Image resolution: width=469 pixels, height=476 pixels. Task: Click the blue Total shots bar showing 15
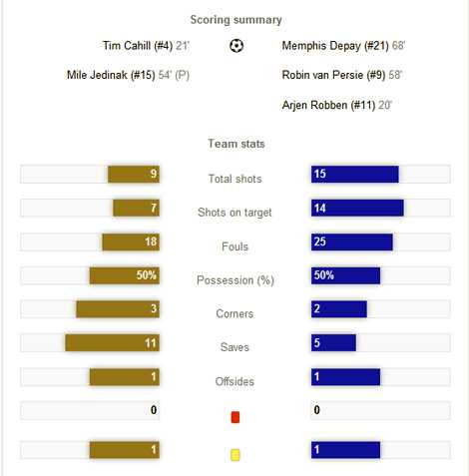(355, 174)
